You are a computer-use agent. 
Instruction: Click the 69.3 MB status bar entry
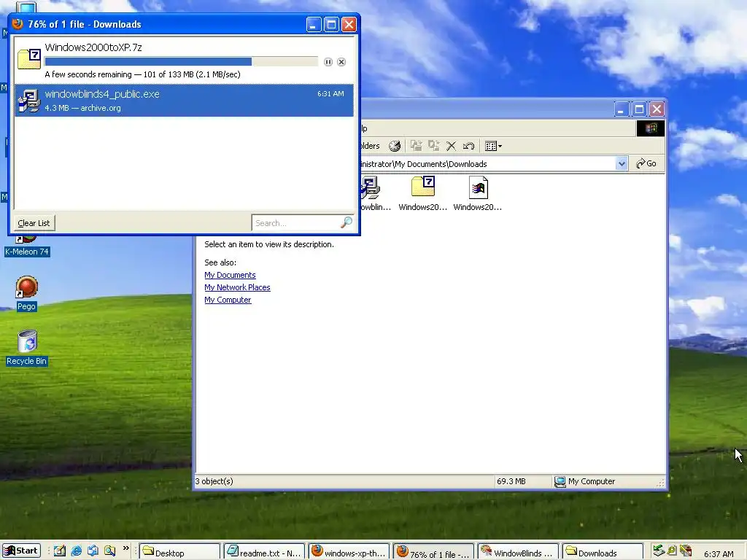coord(511,481)
